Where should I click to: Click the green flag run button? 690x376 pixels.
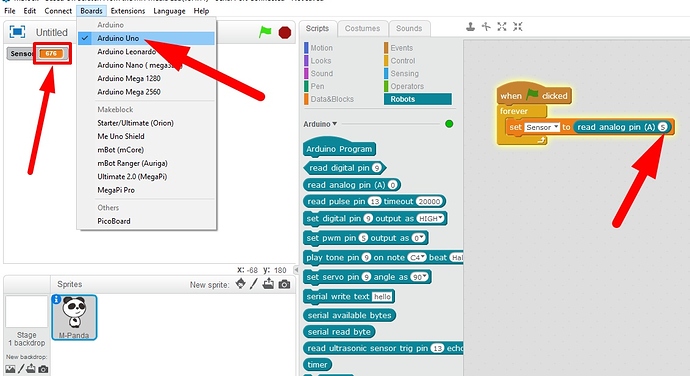[x=265, y=32]
